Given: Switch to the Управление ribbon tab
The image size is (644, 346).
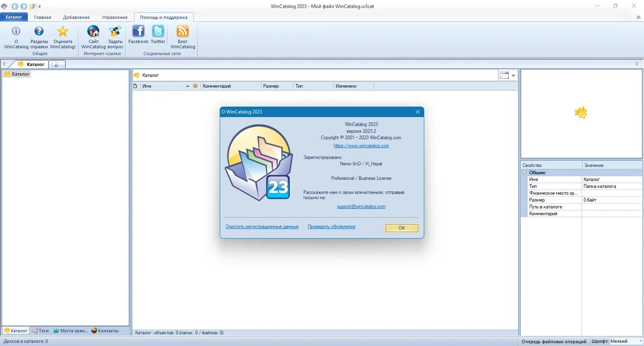Looking at the screenshot, I should point(115,17).
